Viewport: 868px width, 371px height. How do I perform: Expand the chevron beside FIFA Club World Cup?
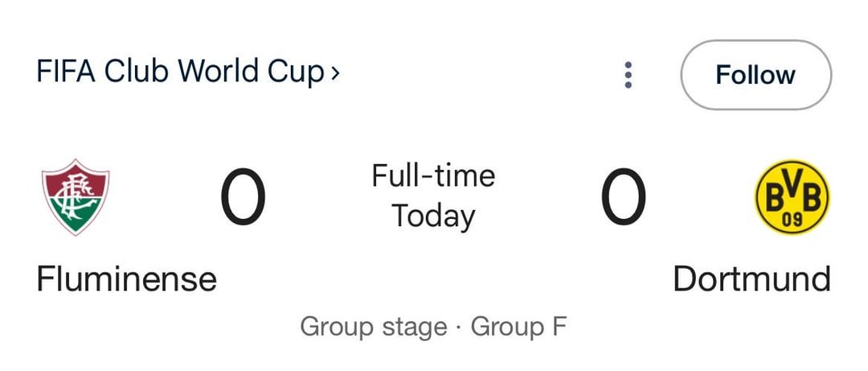pyautogui.click(x=335, y=73)
